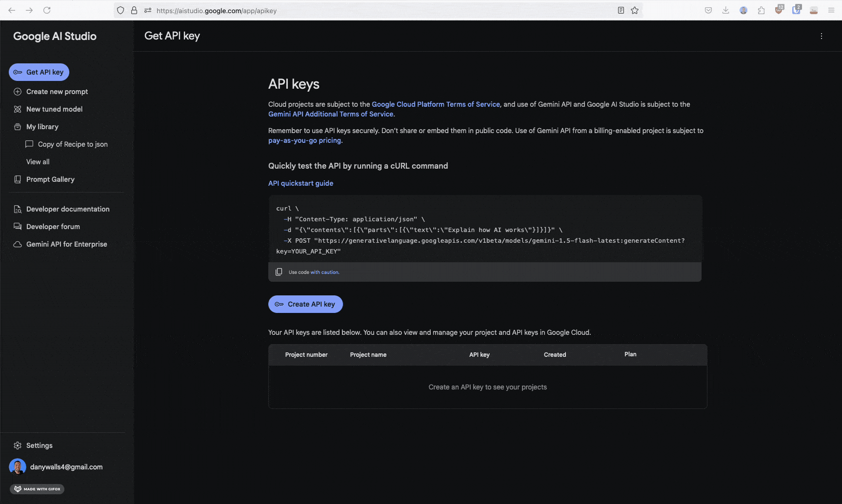Open Developer forum link
Screen dimensions: 842x504
pyautogui.click(x=53, y=227)
